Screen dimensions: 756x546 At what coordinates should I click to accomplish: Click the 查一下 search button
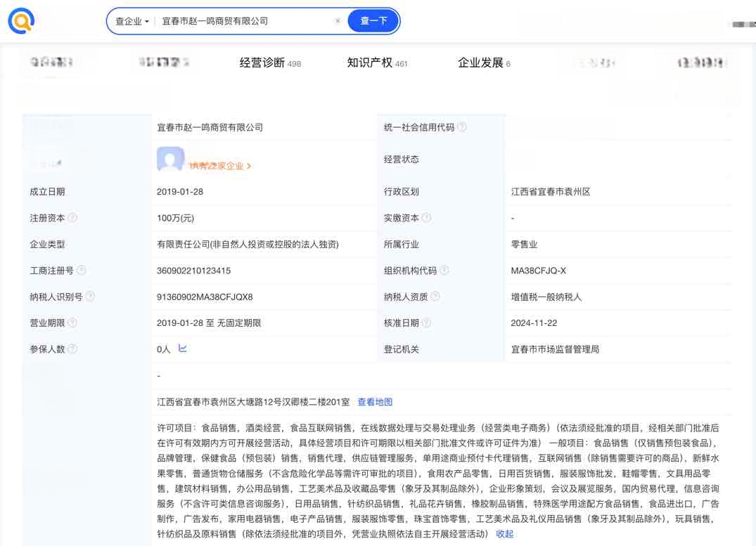coord(373,20)
